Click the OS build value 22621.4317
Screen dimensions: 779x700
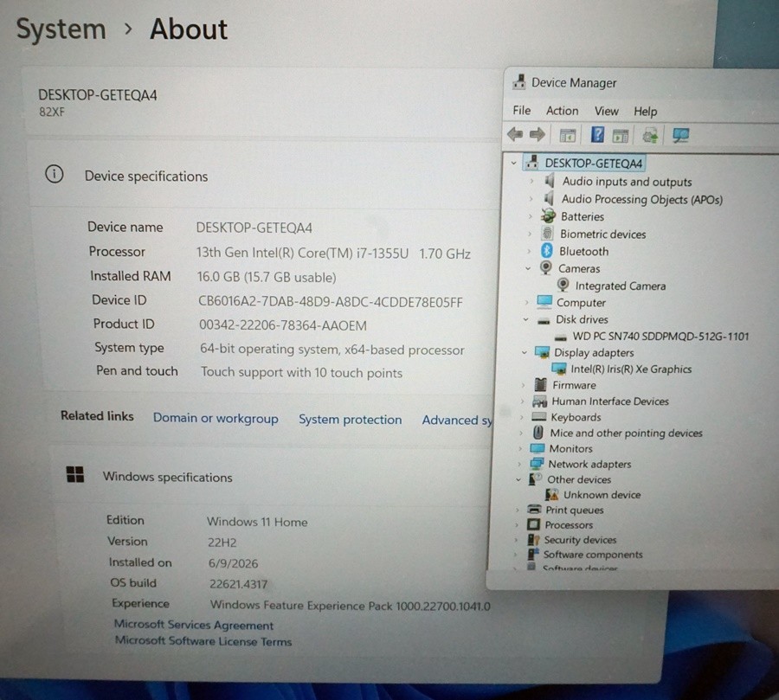tap(239, 584)
